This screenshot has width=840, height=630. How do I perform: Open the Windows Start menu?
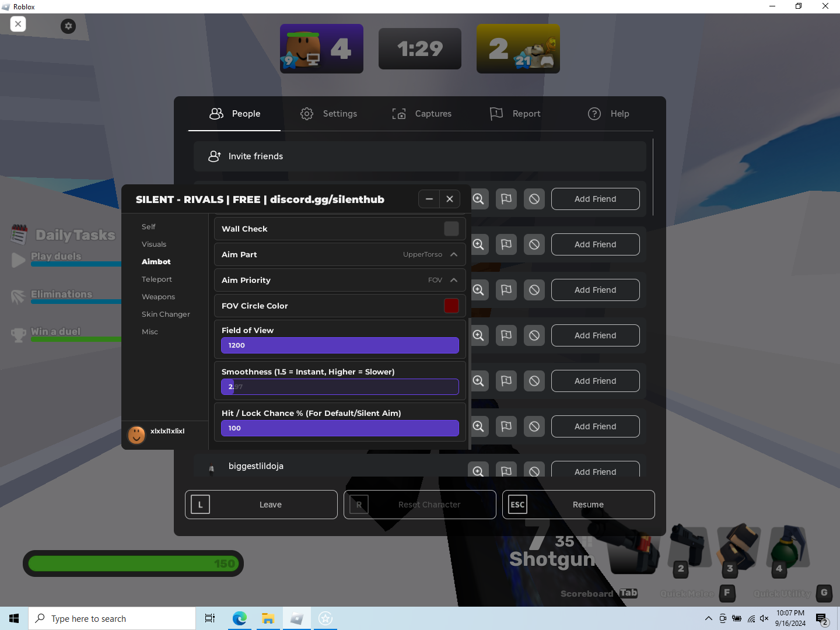point(14,618)
